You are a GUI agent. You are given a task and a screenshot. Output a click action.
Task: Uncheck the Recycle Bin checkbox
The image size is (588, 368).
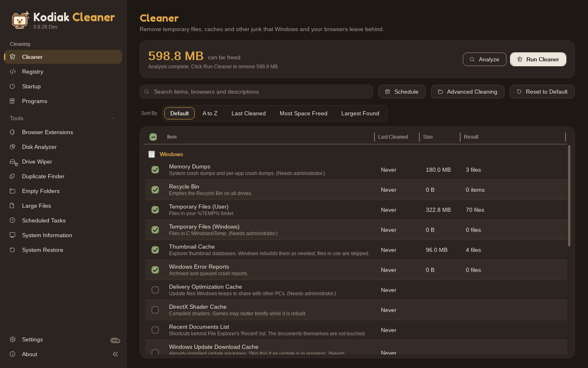pos(155,190)
